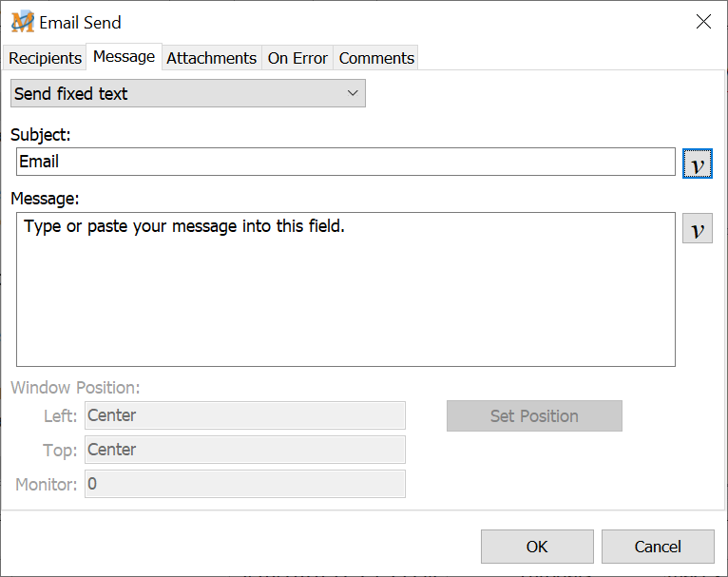Click the Set Position button
Image resolution: width=728 pixels, height=577 pixels.
pos(534,415)
